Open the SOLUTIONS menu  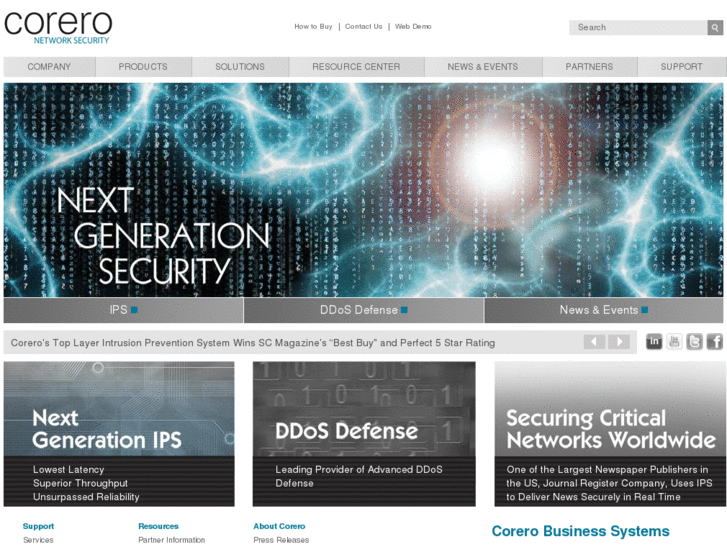240,67
